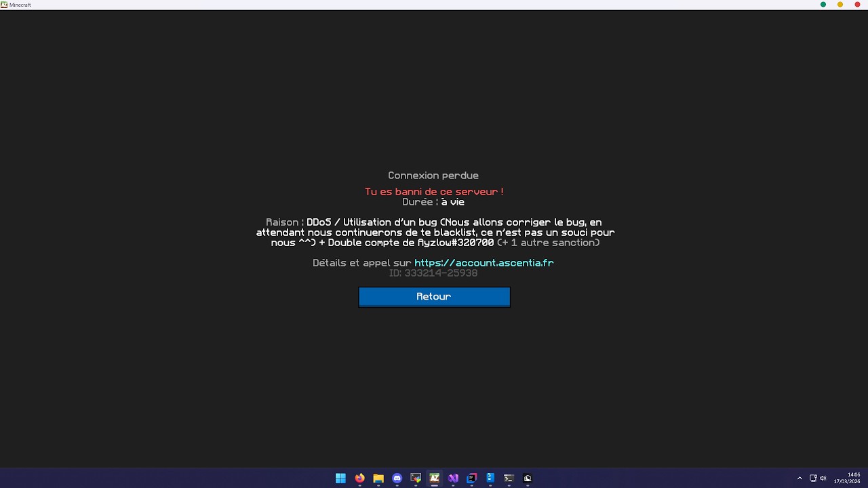
Task: Click the 'ID: 333214-25938' text
Action: pyautogui.click(x=433, y=273)
